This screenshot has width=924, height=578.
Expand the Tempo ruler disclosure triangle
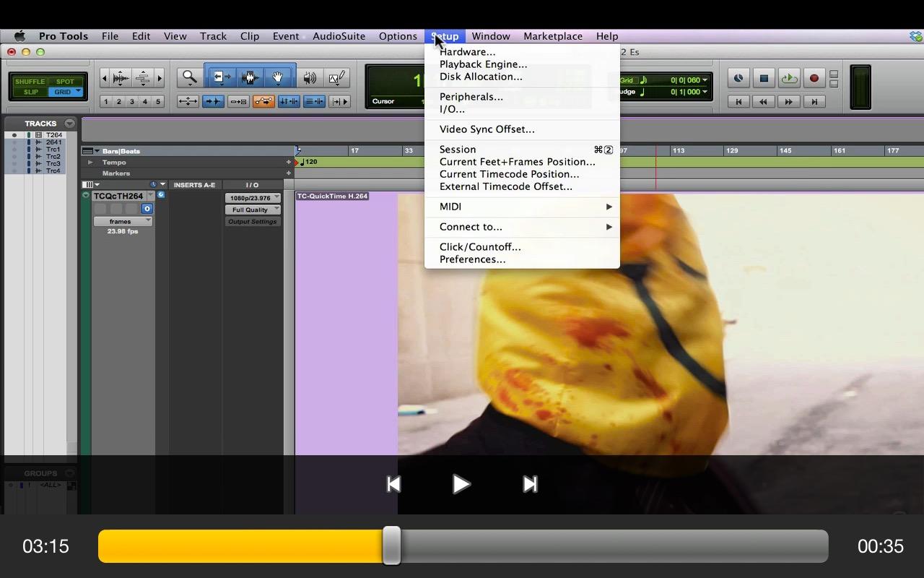[90, 163]
